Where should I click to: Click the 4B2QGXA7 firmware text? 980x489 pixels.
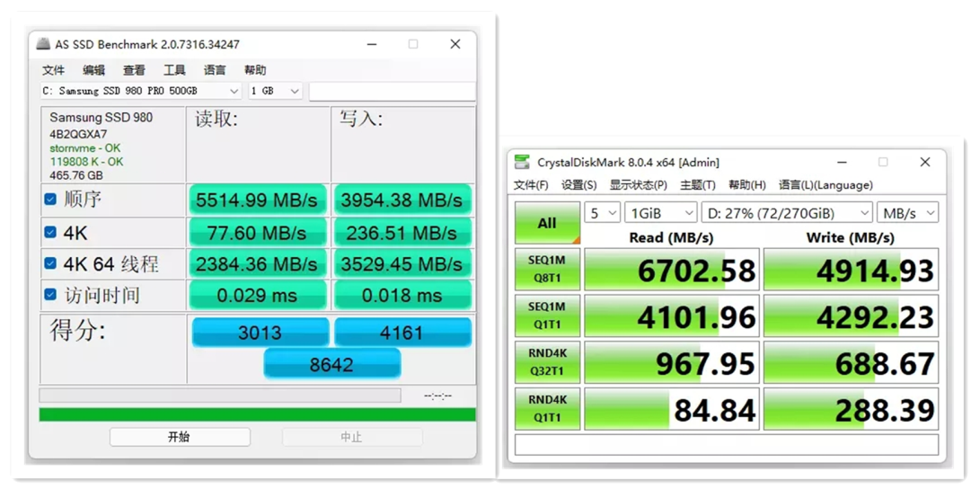pyautogui.click(x=78, y=134)
